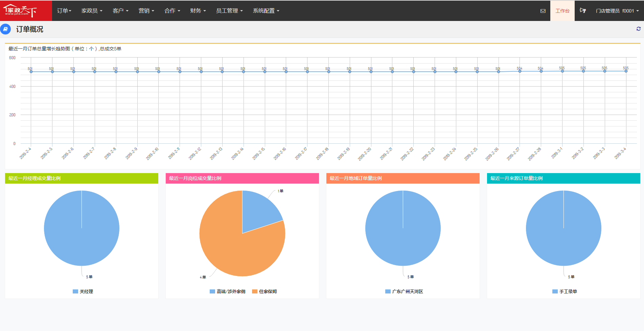Open the 客户 dropdown
The height and width of the screenshot is (331, 644).
click(x=120, y=11)
